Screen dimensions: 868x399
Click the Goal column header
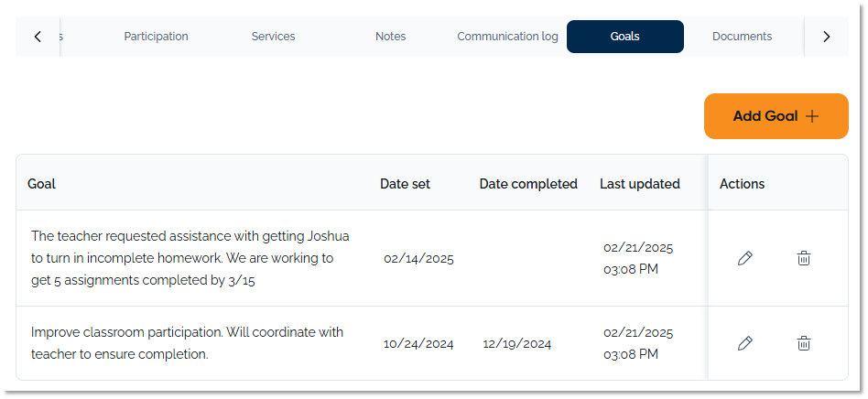point(42,184)
